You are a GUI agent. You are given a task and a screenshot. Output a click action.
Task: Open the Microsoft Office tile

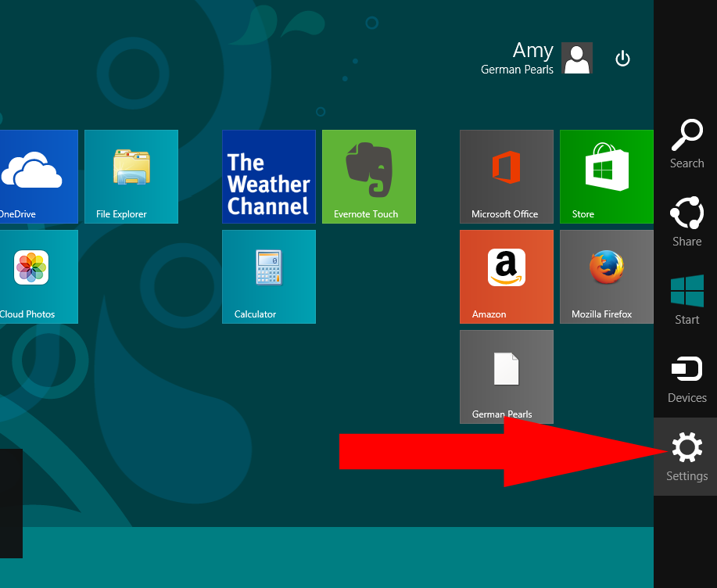coord(507,177)
